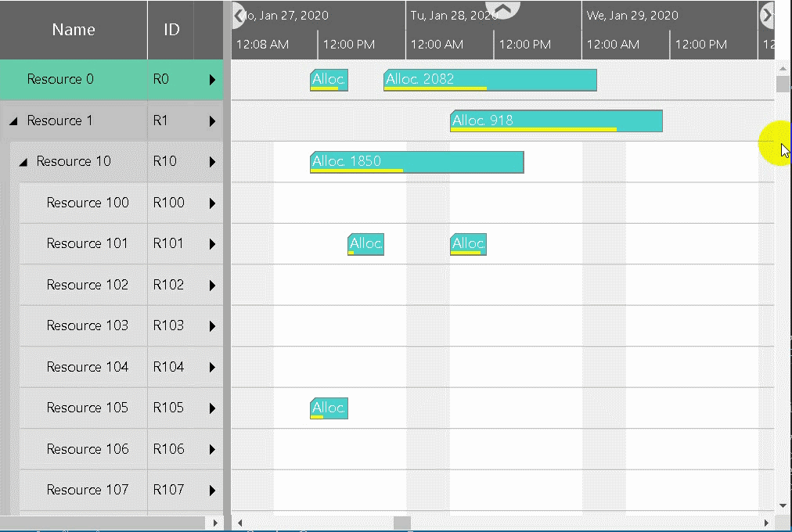This screenshot has width=792, height=532.
Task: Select the Alloc. 2082 allocation bar
Action: point(489,80)
